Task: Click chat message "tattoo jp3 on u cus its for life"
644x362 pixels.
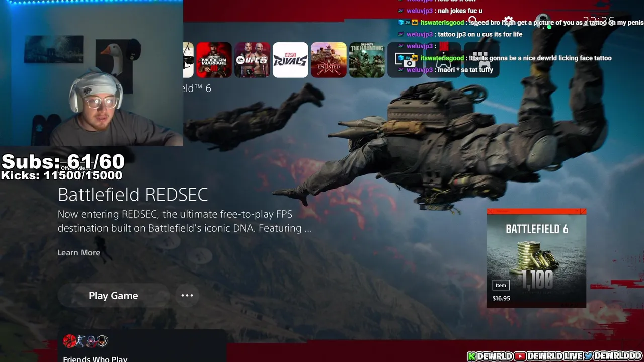Action: tap(464, 34)
